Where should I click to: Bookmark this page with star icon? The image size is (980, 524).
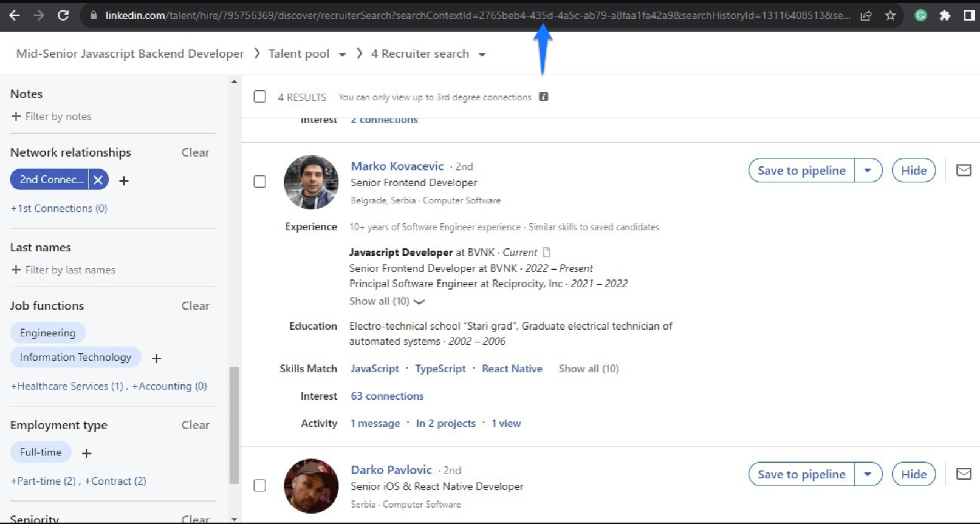[890, 15]
